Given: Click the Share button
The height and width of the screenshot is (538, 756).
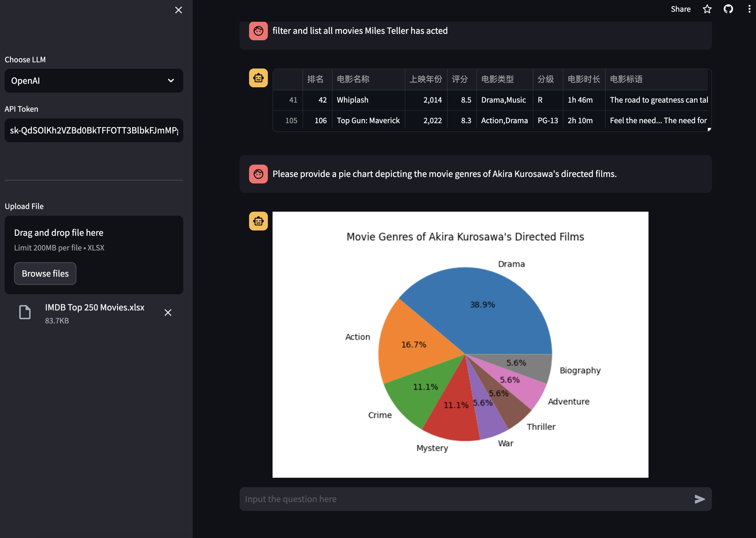Looking at the screenshot, I should point(680,9).
